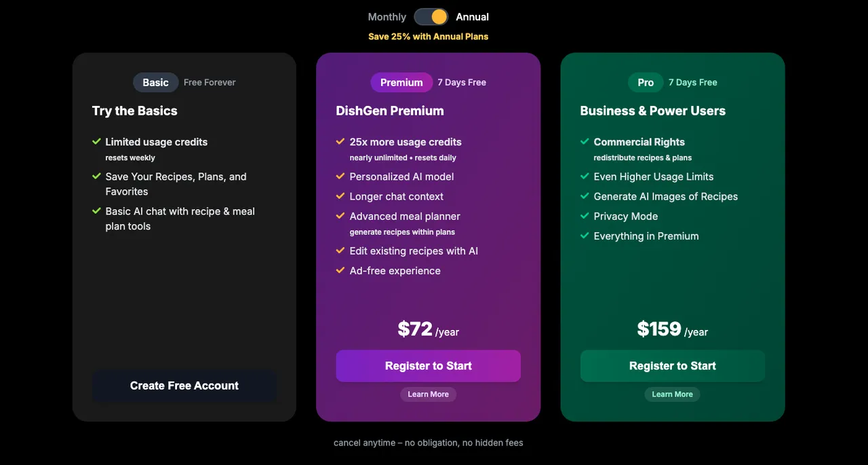Viewport: 868px width, 465px height.
Task: Open Learn More in the Pro card
Action: pyautogui.click(x=672, y=394)
